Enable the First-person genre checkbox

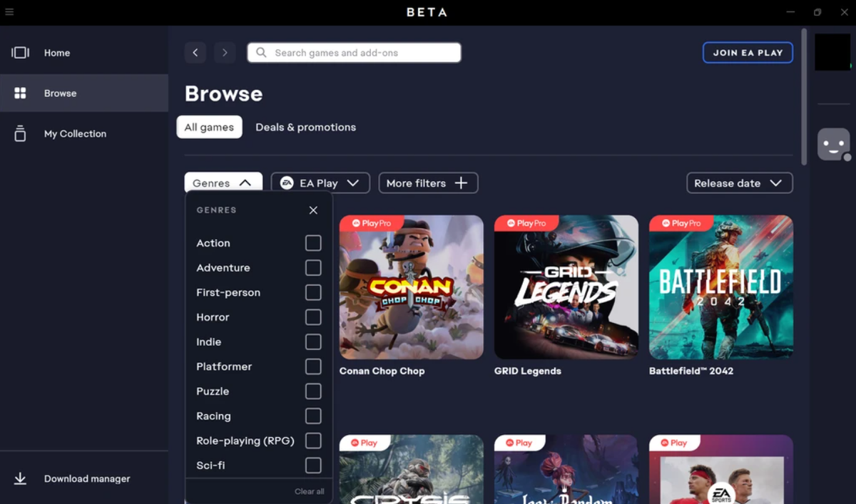tap(313, 292)
